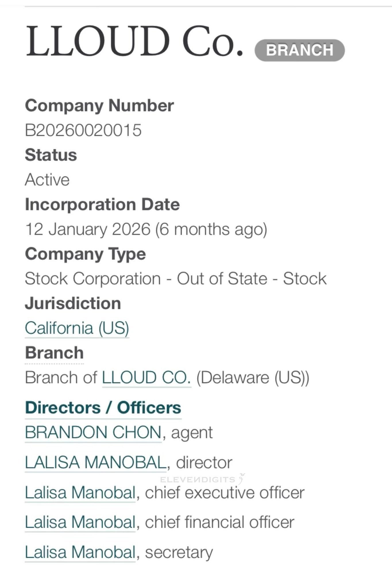Click the Active status value
392x588 pixels.
coord(47,180)
